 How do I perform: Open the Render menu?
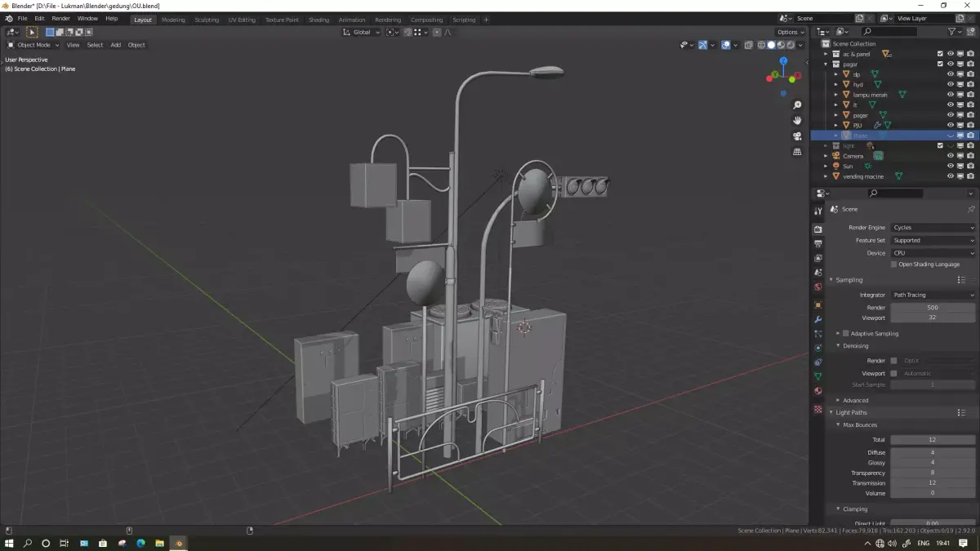click(x=60, y=18)
